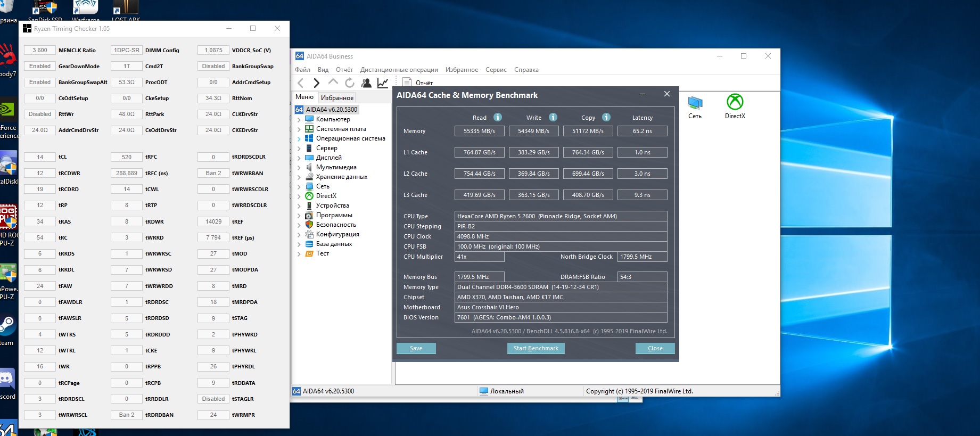Click the Save button in benchmark dialog
980x436 pixels.
coord(416,348)
